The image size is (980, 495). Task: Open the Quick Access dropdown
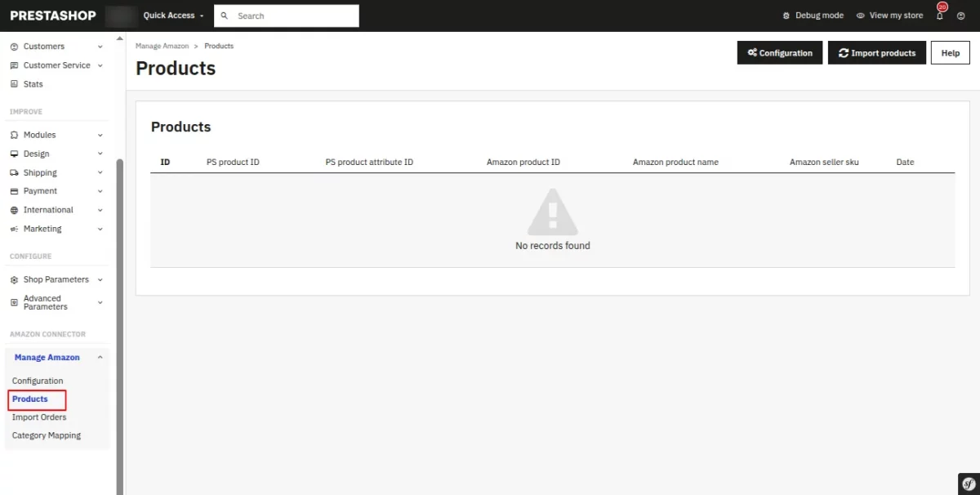(171, 15)
